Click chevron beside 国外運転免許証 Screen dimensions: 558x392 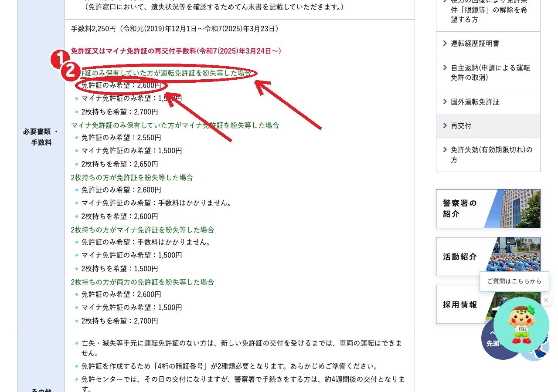pyautogui.click(x=445, y=101)
